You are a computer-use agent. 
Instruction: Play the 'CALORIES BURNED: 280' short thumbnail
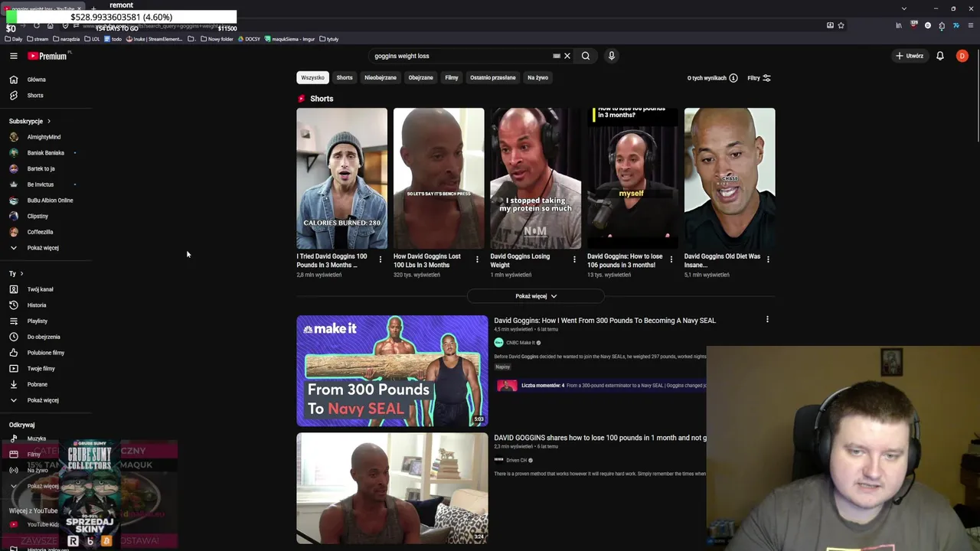click(x=342, y=178)
